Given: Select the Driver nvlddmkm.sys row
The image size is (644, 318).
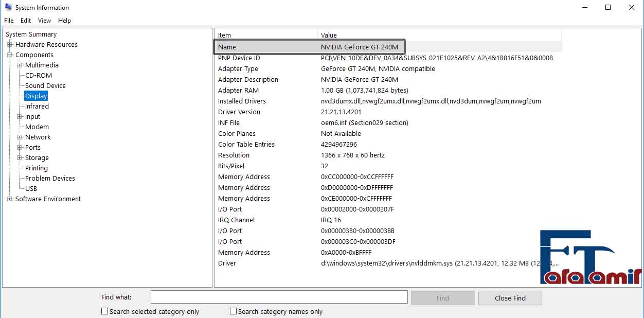Looking at the screenshot, I should pos(388,263).
